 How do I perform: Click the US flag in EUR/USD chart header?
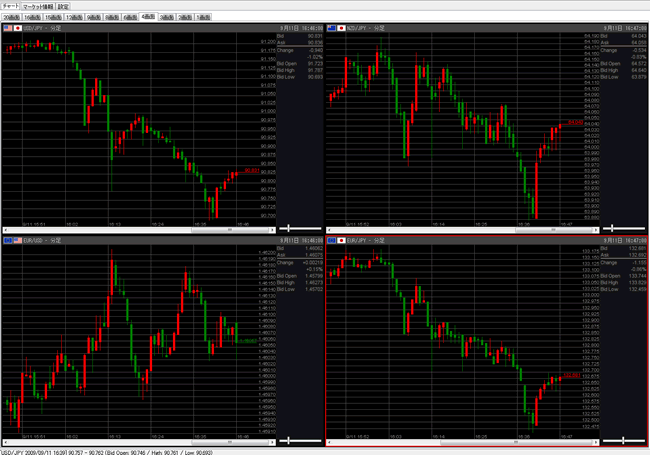tap(18, 240)
